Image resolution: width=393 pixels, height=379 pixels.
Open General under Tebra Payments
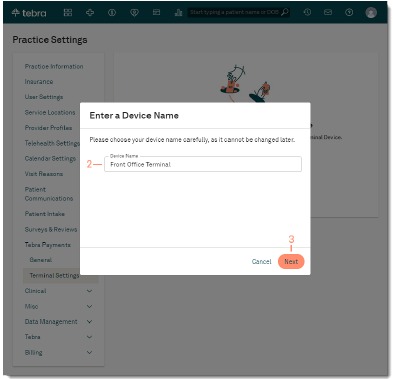click(x=41, y=260)
